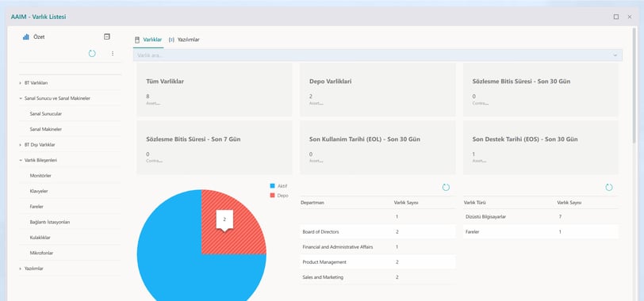Viewport: 644px width, 301px height.
Task: Select the Sales and Marketing row
Action: point(378,277)
